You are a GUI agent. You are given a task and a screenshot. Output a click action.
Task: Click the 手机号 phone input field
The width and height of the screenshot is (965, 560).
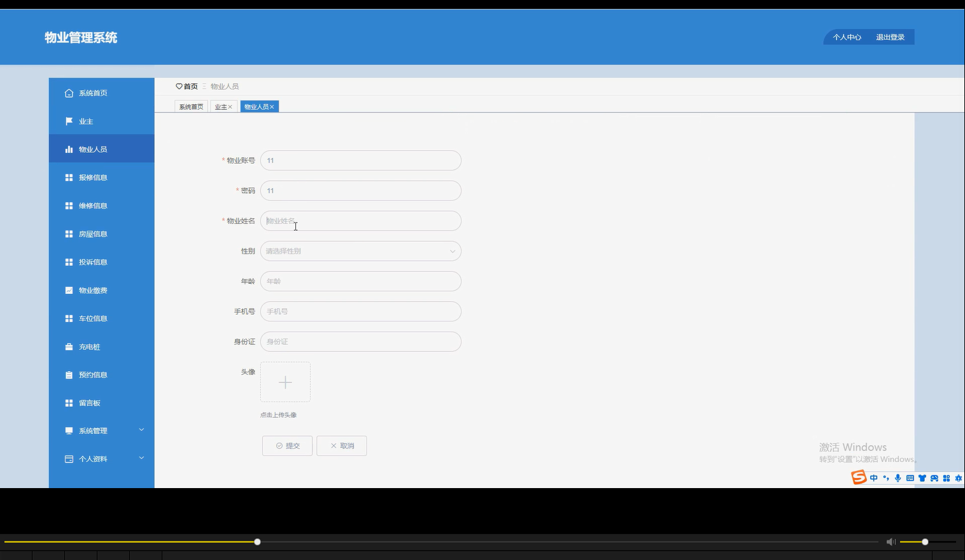point(360,312)
